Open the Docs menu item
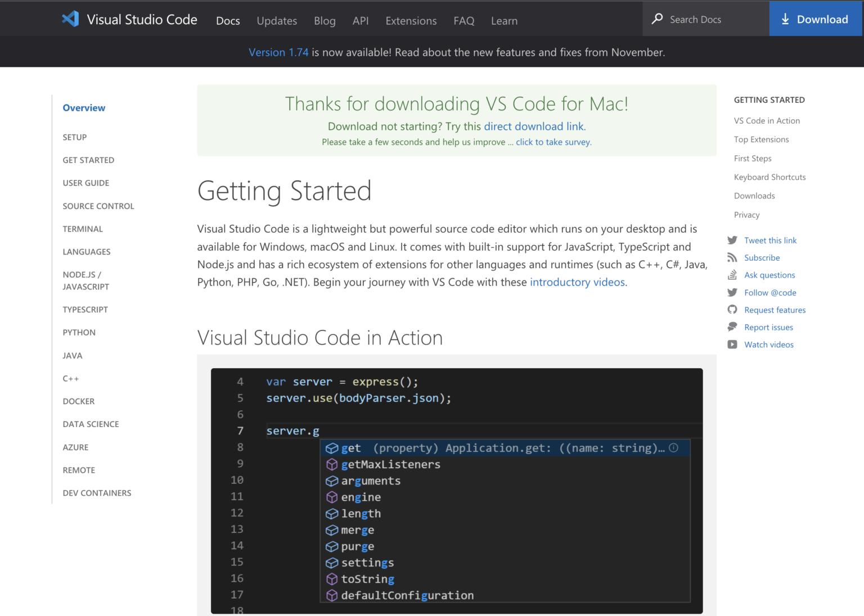Screen dimensions: 864x616 (x=228, y=21)
